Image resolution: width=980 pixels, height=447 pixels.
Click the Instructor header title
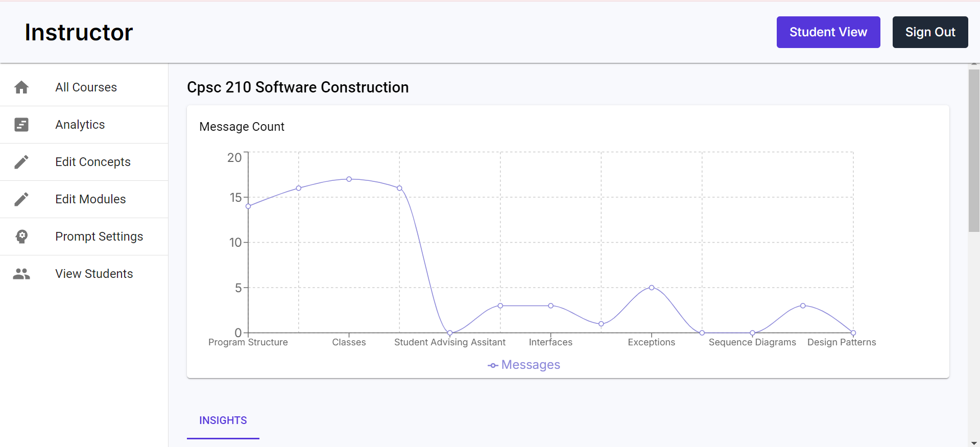tap(79, 32)
